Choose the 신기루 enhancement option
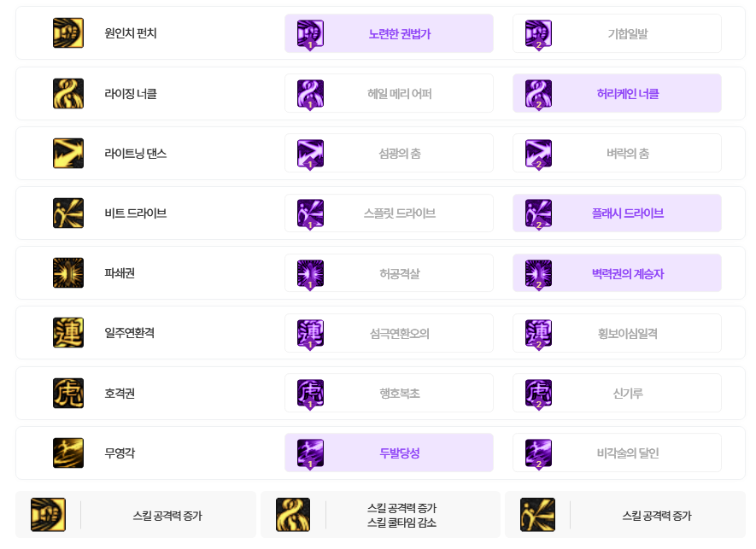Image resolution: width=756 pixels, height=549 pixels. (x=617, y=393)
